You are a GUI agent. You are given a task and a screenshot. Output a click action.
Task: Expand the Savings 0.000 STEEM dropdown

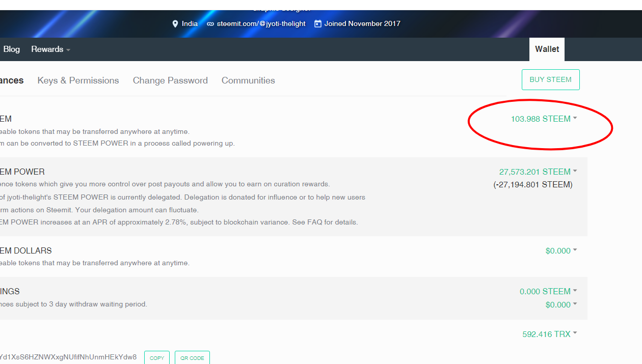548,291
